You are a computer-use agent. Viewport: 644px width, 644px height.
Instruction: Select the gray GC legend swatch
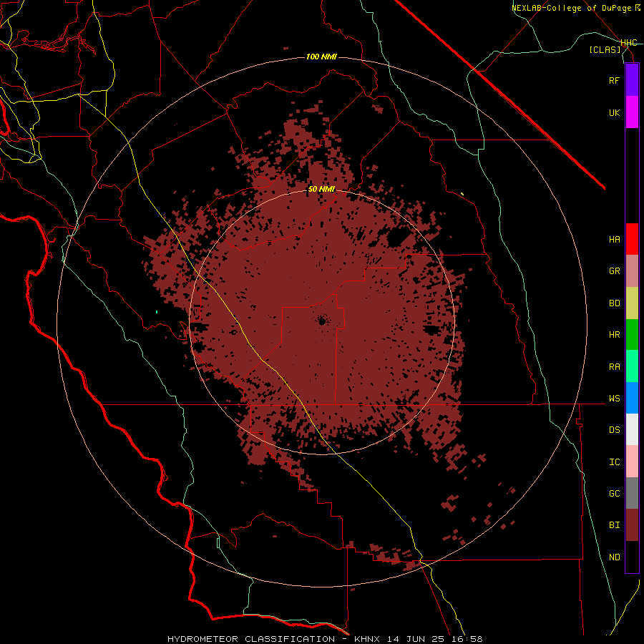[632, 493]
